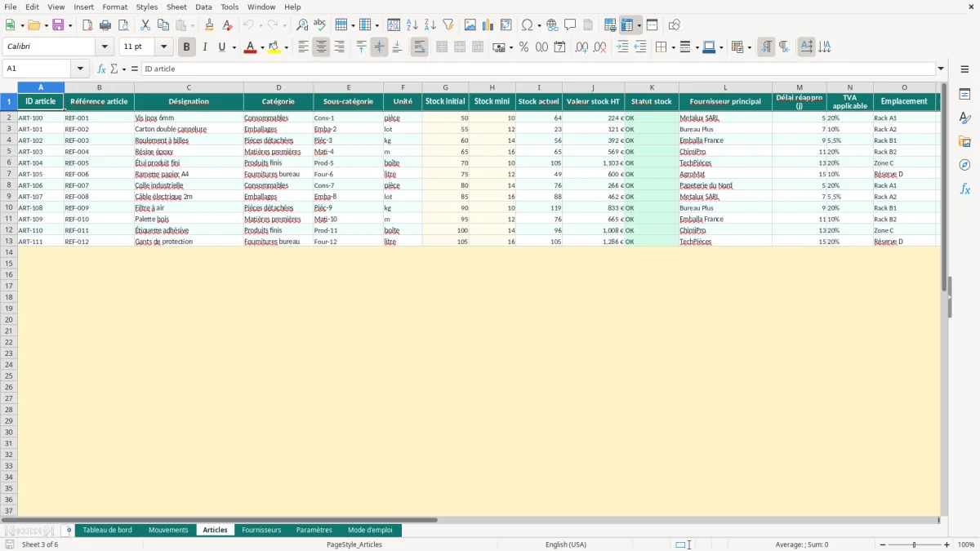Click the Copy icon
980x551 pixels.
[163, 25]
